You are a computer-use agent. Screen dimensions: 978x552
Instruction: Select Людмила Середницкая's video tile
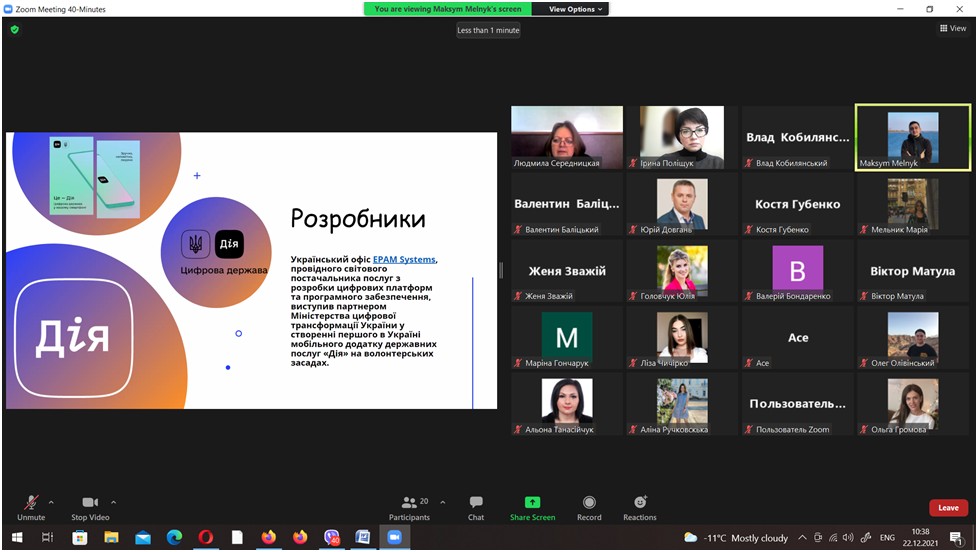(x=567, y=137)
